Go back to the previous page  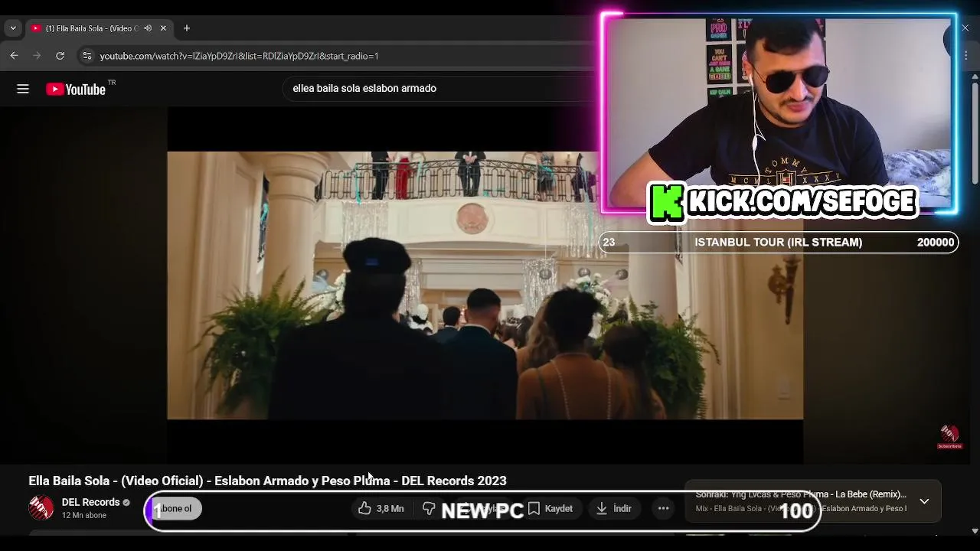(x=14, y=56)
